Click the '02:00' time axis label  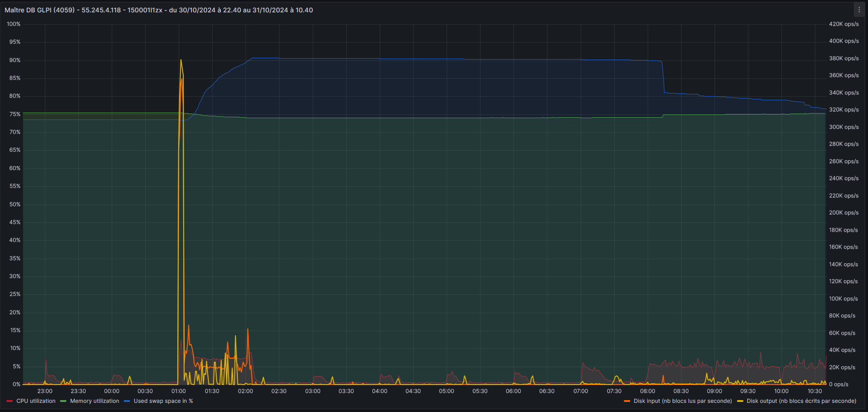tap(246, 391)
